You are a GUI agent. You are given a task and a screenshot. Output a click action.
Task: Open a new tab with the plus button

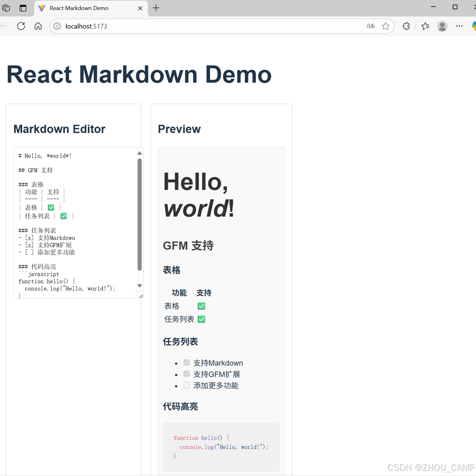[x=156, y=8]
